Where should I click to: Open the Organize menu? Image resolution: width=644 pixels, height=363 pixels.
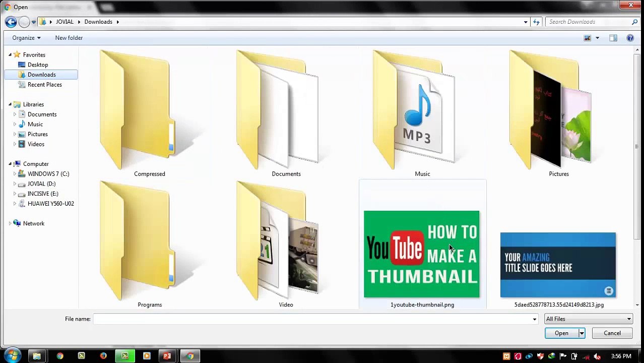(26, 38)
